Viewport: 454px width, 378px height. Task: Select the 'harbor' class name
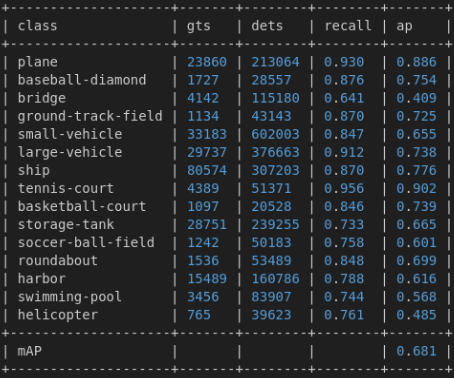click(x=42, y=278)
